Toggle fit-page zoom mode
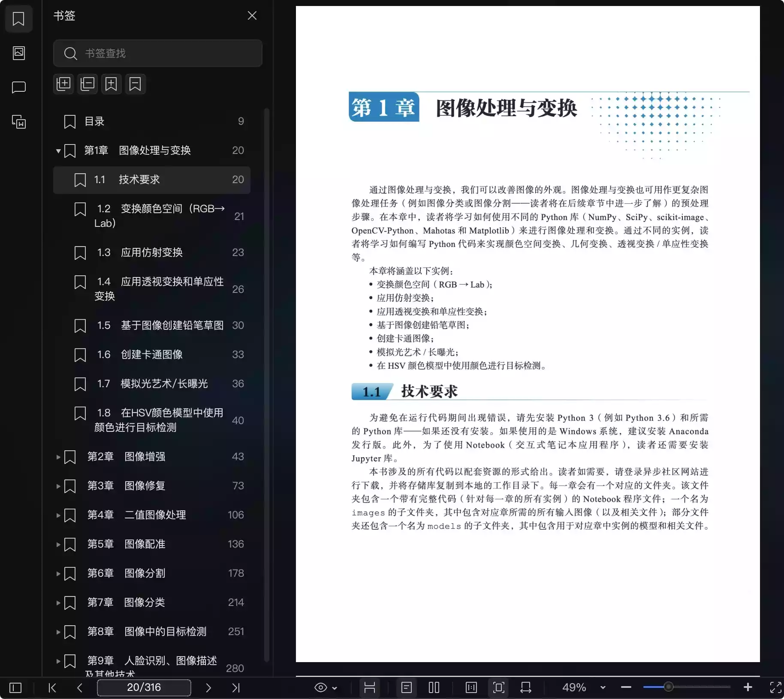The height and width of the screenshot is (699, 784). [x=498, y=687]
